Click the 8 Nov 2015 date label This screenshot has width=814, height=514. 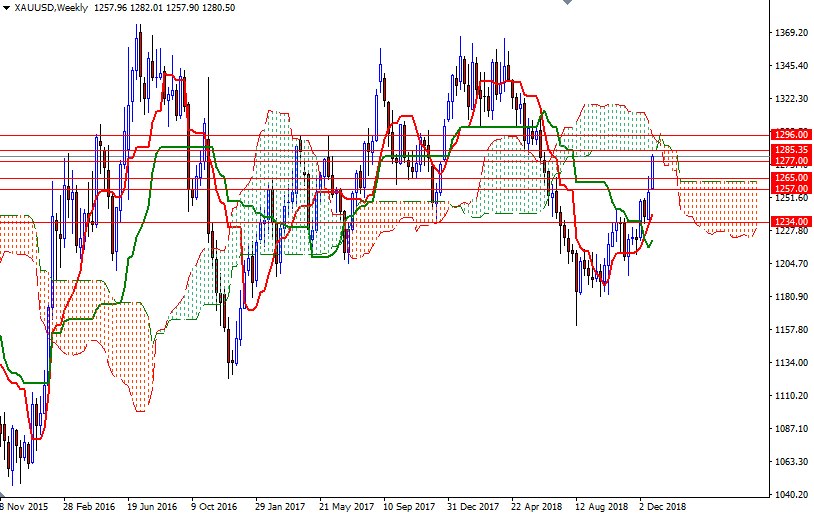(24, 506)
